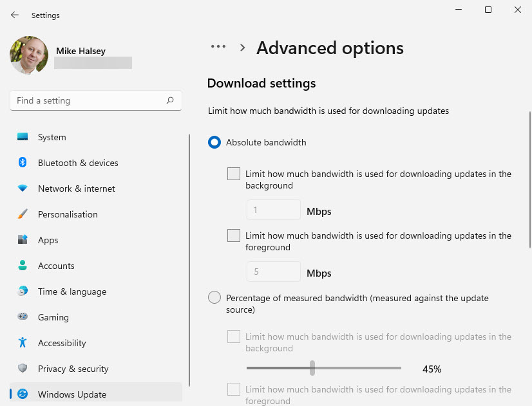Open Gaming via the controller icon

(23, 317)
